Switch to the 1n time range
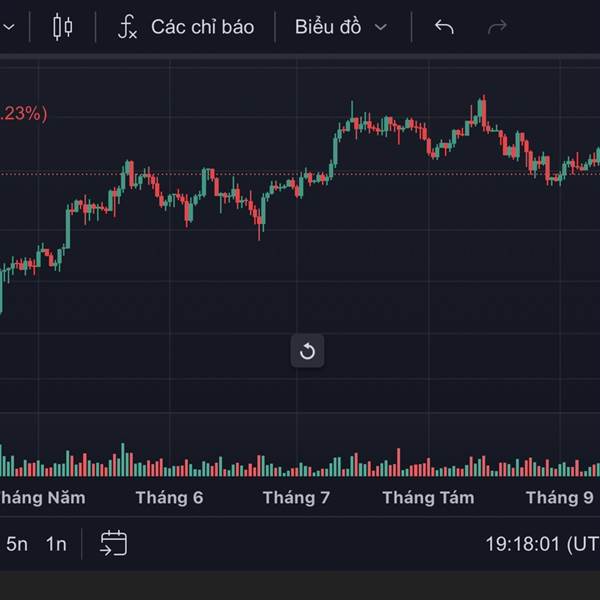This screenshot has height=600, width=600. tap(56, 544)
